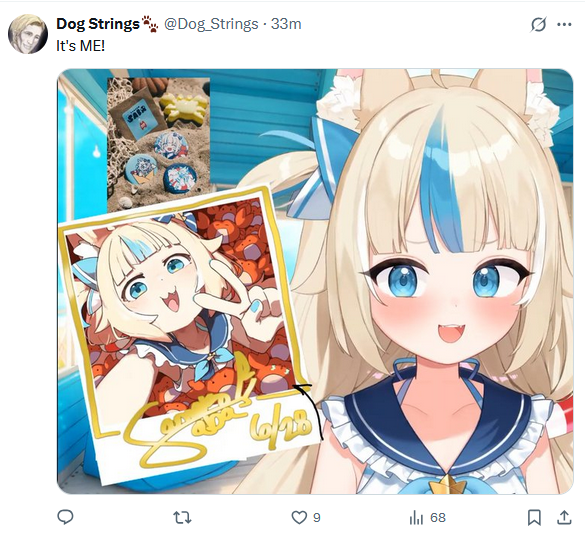Bookmark this post
The image size is (585, 535).
[534, 517]
